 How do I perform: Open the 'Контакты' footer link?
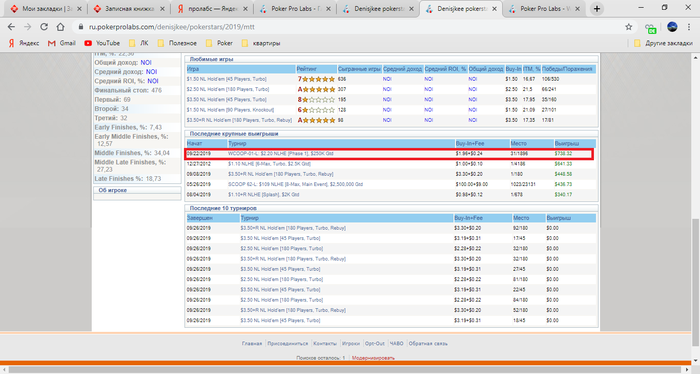coord(325,344)
